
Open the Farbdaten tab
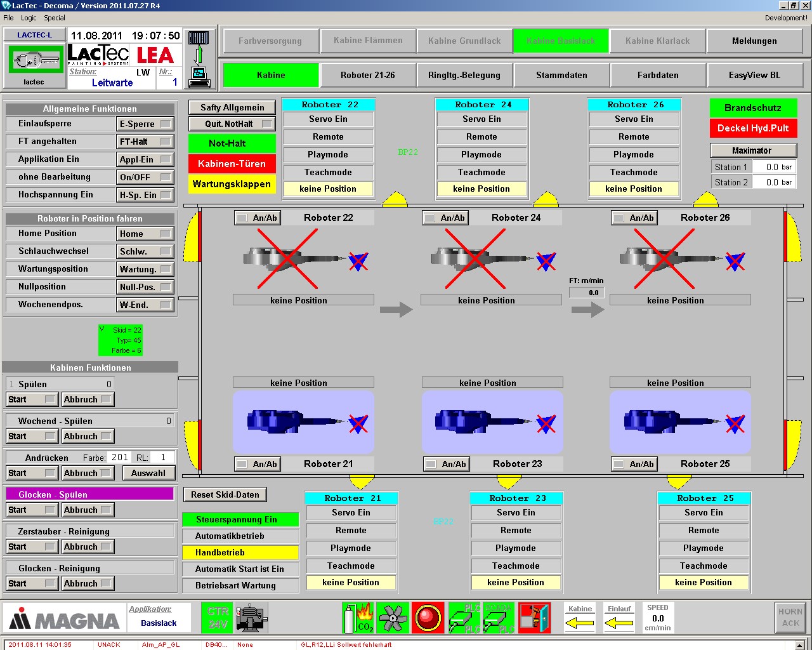click(x=658, y=75)
